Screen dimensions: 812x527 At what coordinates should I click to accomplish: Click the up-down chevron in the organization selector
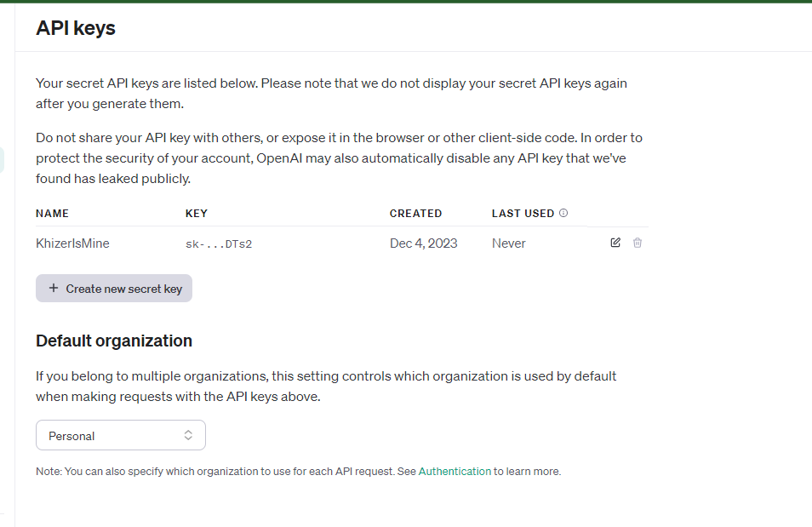click(x=188, y=435)
